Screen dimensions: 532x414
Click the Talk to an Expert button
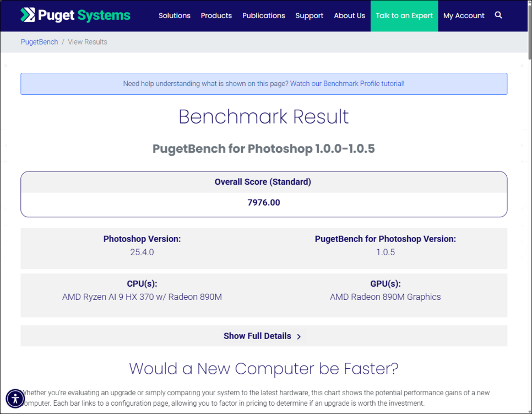coord(404,15)
